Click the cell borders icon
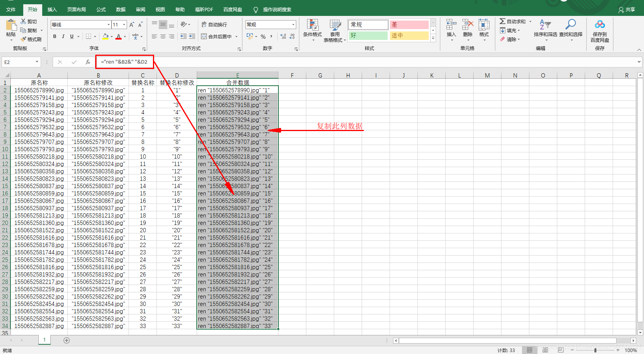Viewport: 644px width, 354px height. tap(89, 36)
